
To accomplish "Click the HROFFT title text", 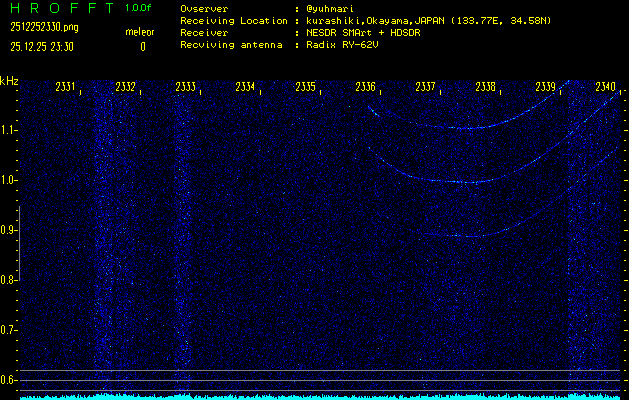I will tap(58, 8).
